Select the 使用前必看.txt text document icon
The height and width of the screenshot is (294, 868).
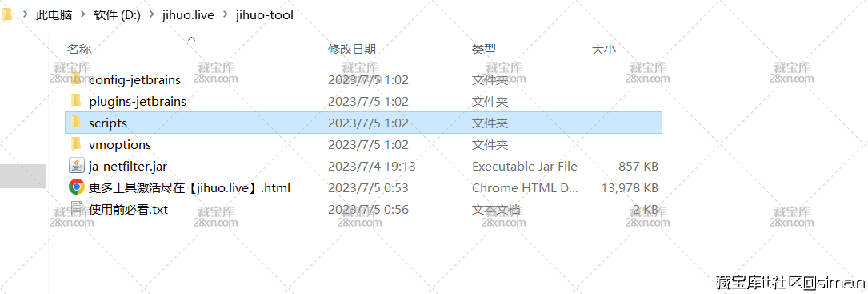76,209
